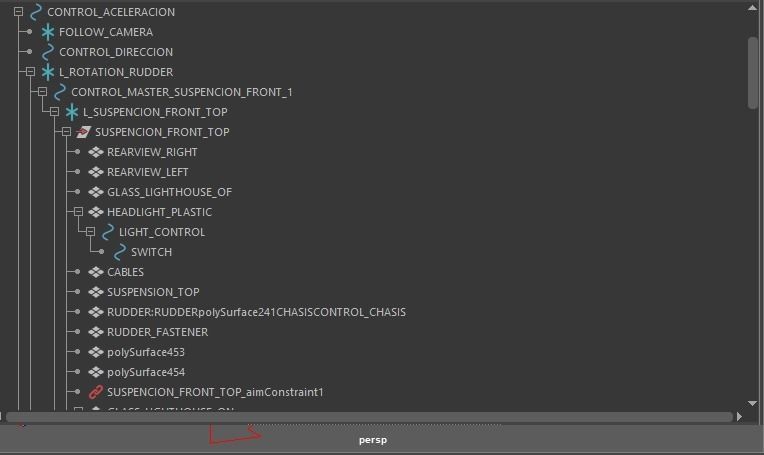Screen dimensions: 764x455
Task: Click the SUSPENCION_FRONT_TOP aimConstraint icon
Action: (95, 392)
